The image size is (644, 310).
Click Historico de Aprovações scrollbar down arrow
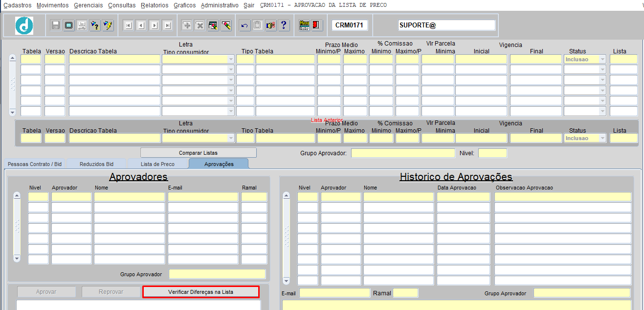point(287,281)
